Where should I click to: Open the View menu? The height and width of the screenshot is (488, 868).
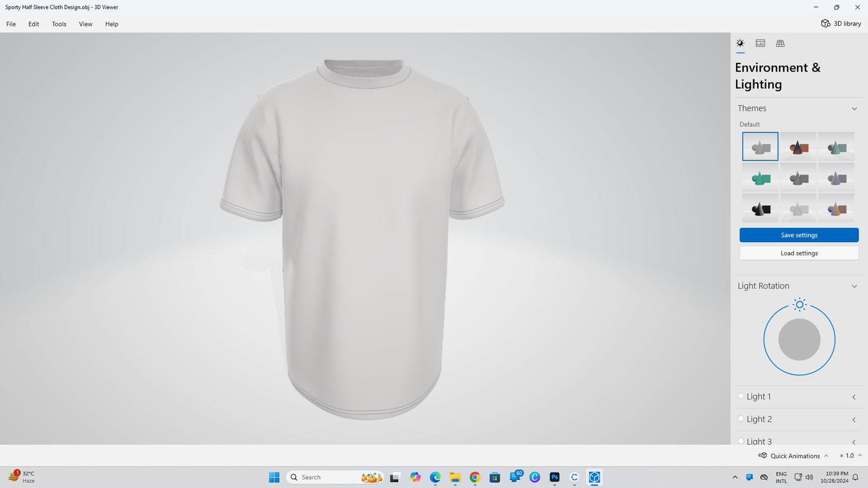tap(86, 24)
